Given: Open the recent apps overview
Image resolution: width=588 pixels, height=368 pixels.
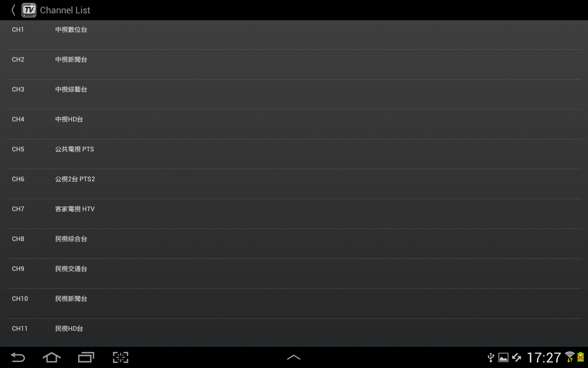Looking at the screenshot, I should tap(86, 357).
